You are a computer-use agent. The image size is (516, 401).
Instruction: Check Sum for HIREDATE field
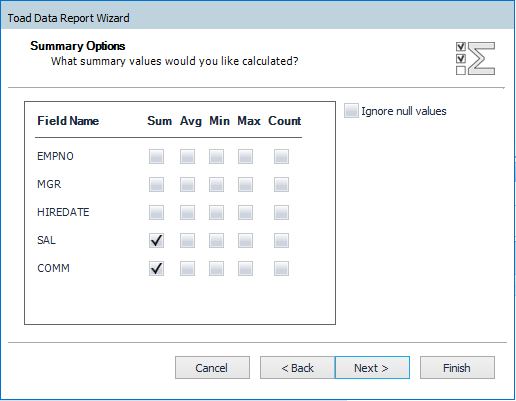click(x=156, y=212)
